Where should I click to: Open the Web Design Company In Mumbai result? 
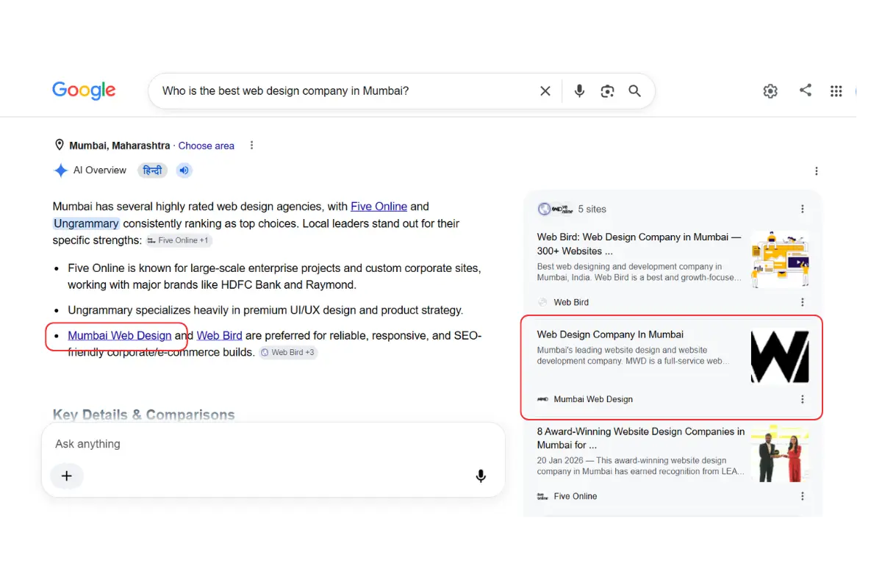point(610,335)
